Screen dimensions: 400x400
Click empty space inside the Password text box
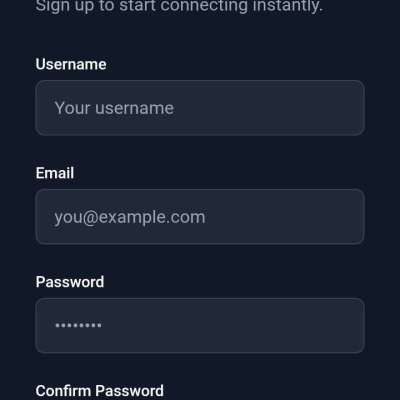[x=233, y=326]
